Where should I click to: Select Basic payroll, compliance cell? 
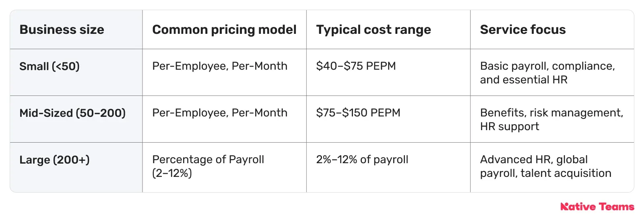547,73
